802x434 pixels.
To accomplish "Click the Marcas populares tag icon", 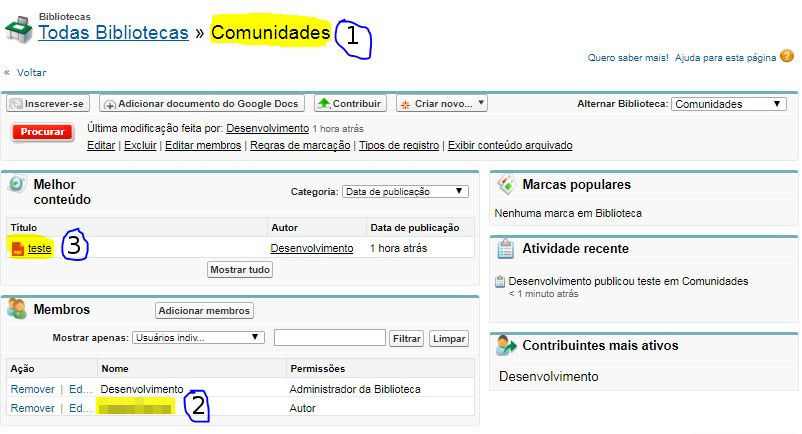I will 506,184.
